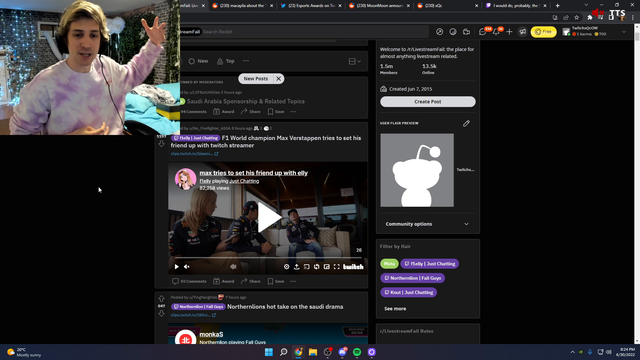Screen dimensions: 640x360
Task: Click See more under flair filters
Action: click(395, 309)
